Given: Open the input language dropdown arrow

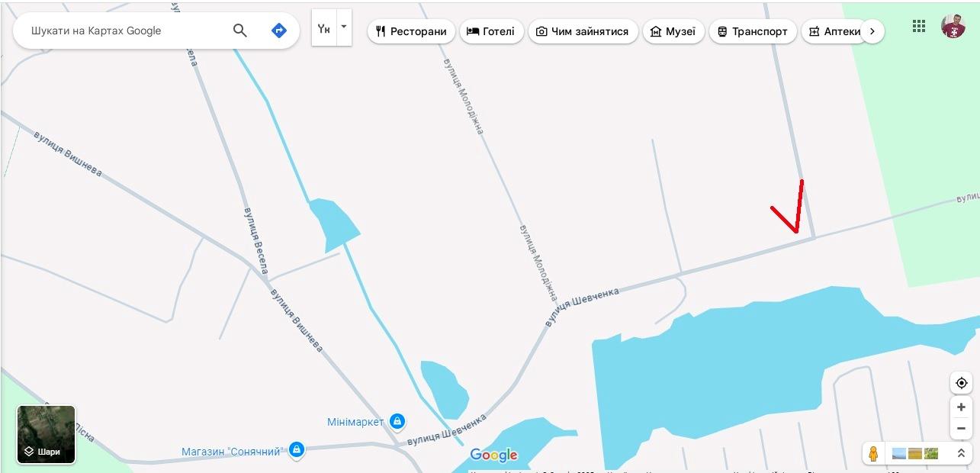Looking at the screenshot, I should [x=344, y=27].
